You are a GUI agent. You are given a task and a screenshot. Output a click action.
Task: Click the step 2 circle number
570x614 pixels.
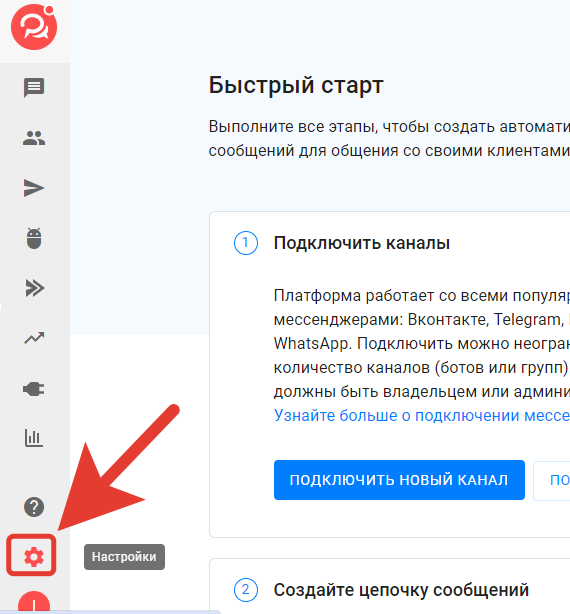245,590
